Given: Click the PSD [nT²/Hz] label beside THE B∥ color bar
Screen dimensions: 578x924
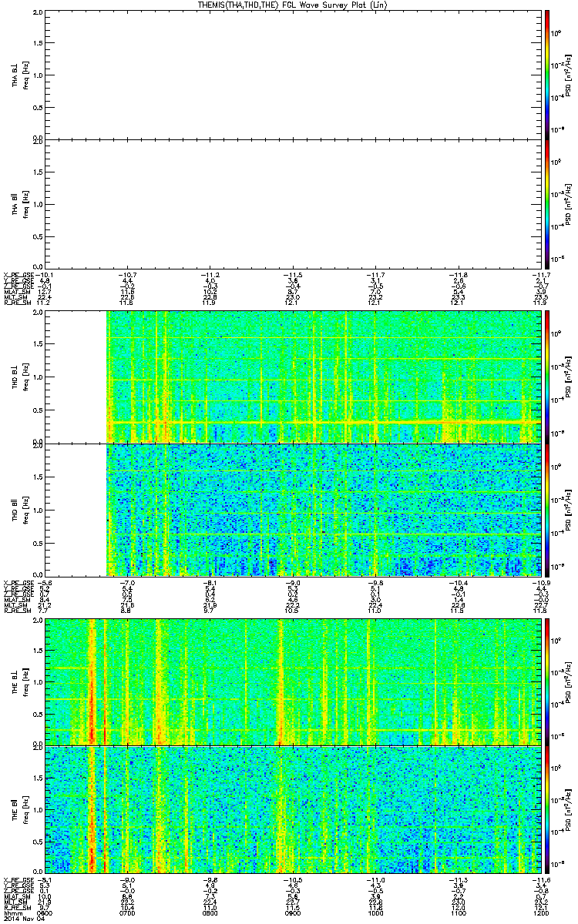Looking at the screenshot, I should click(568, 809).
